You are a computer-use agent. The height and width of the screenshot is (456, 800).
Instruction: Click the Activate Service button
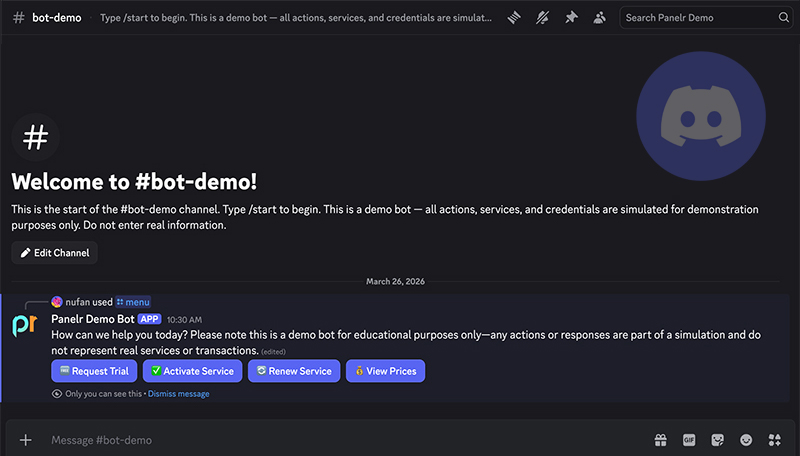click(x=192, y=371)
